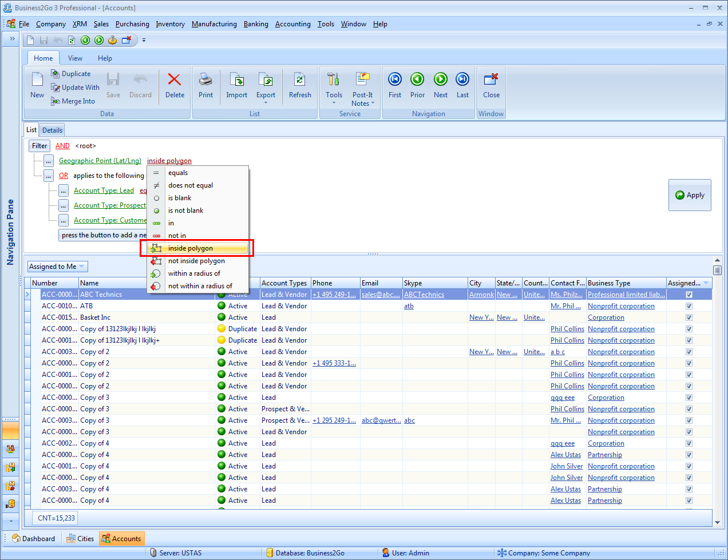Screen dimensions: 728x560
Task: Open the Manufacturing menu
Action: pos(214,24)
